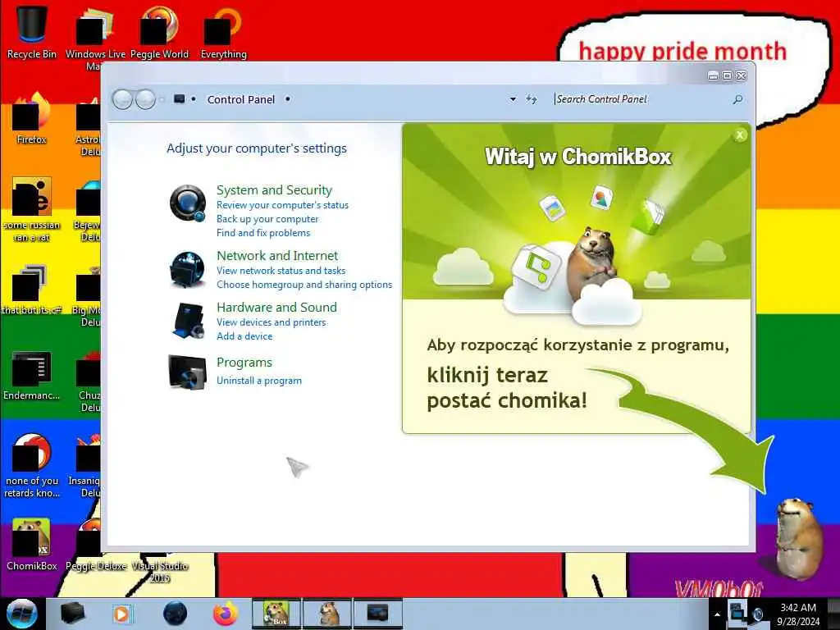Open Peggle Deluxe desktop shortcut

pos(97,545)
